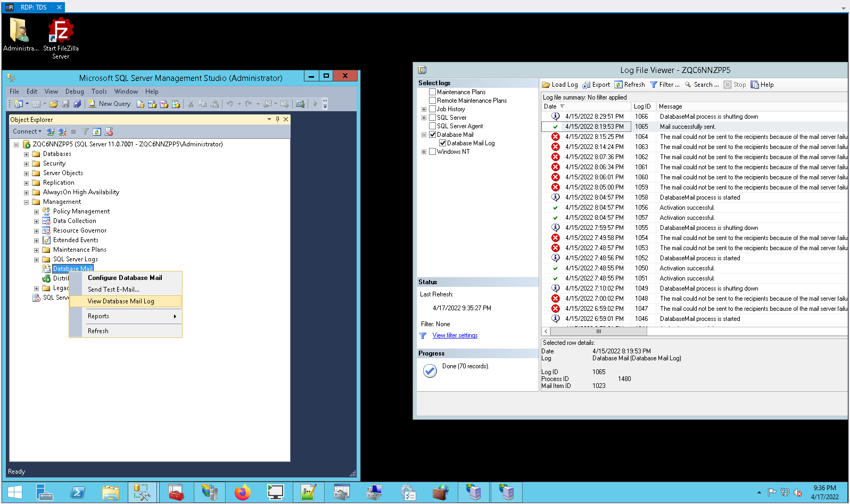Toggle Maintenance Plans log checkbox
Screen dimensions: 850x504
point(433,92)
